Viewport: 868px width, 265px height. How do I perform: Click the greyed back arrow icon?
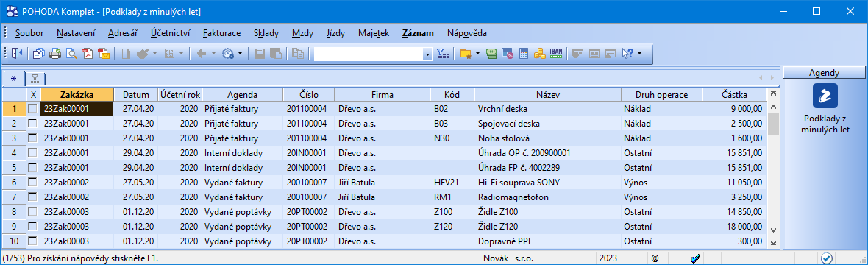click(202, 54)
